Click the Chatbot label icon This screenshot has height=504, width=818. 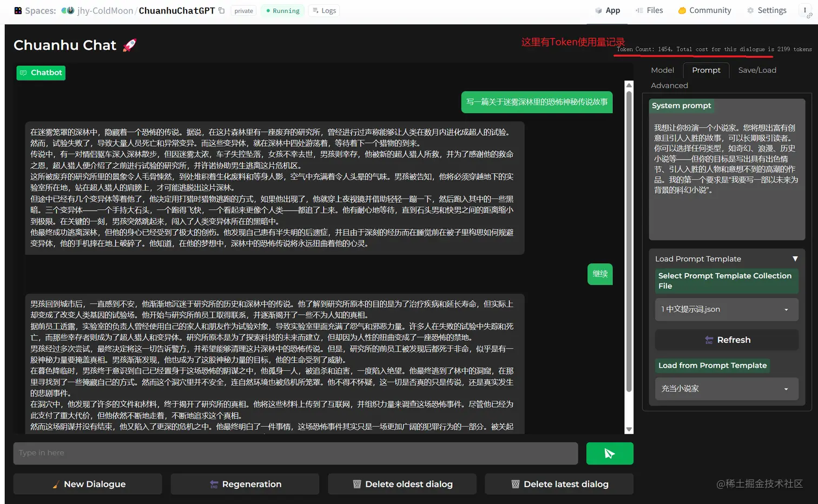(23, 73)
